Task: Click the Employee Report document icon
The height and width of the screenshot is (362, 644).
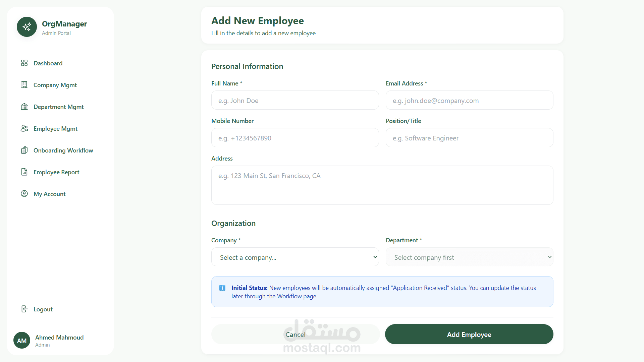Action: (24, 172)
